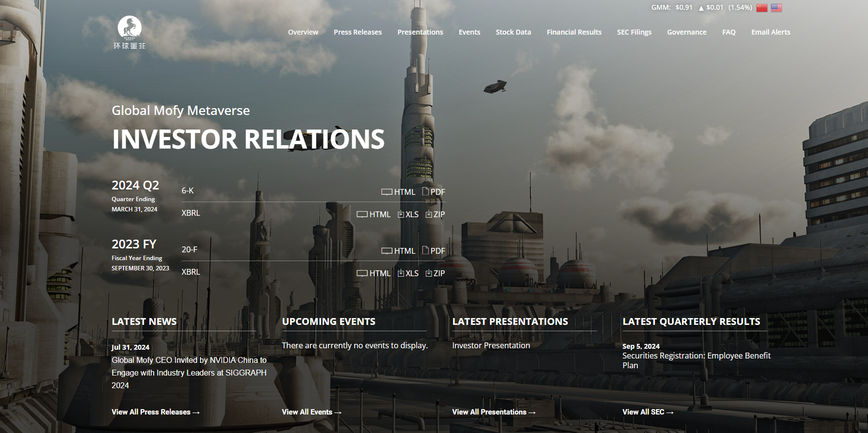Download 2023 FY XBRL XLS file
Screen dimensions: 868x433
pos(408,273)
